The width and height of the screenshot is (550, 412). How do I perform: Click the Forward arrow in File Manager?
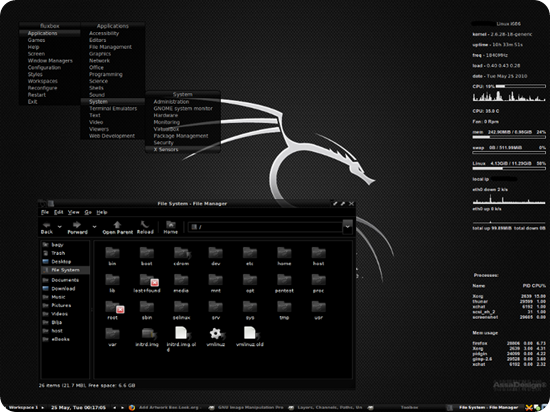[x=77, y=225]
